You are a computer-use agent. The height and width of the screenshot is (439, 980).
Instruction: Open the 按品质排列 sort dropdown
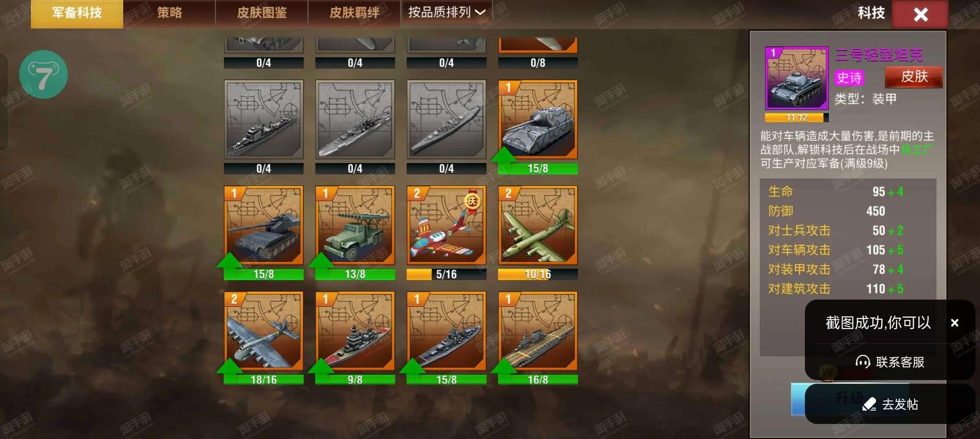[x=447, y=13]
